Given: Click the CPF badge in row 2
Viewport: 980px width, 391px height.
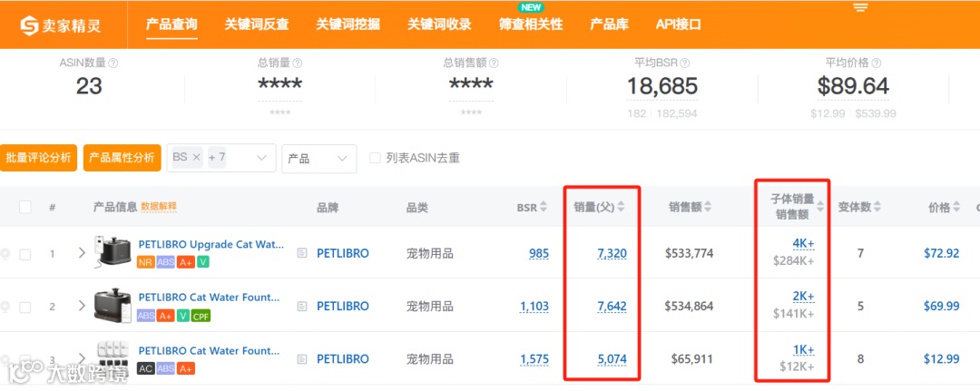Looking at the screenshot, I should point(201,316).
